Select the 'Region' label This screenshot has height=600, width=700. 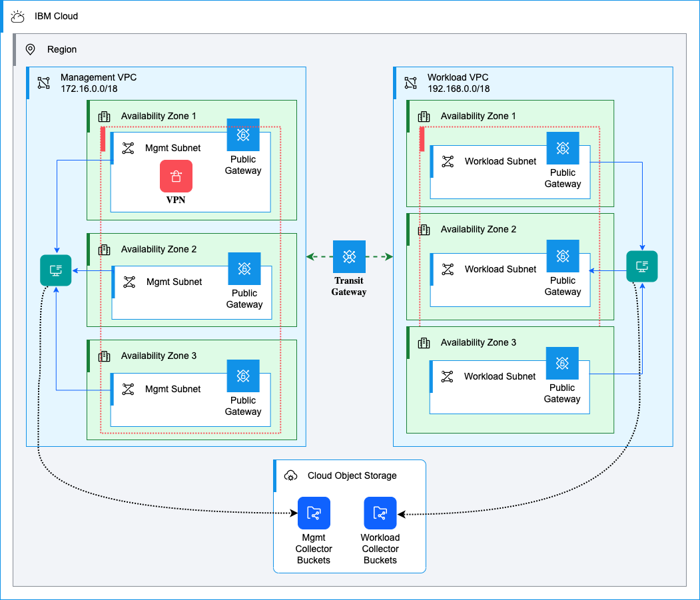pyautogui.click(x=62, y=49)
